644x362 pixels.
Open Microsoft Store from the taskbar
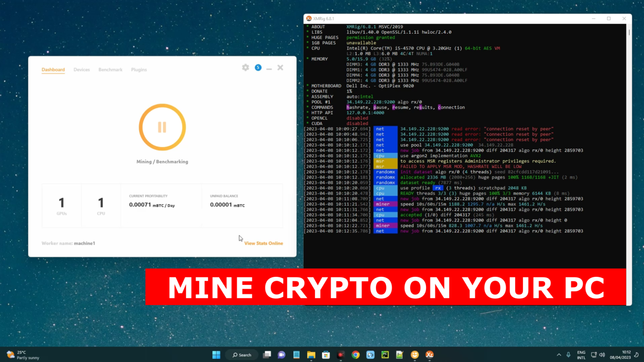[x=326, y=354]
